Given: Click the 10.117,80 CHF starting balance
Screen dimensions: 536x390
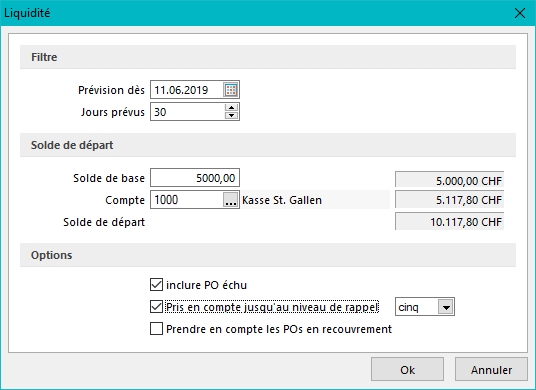Looking at the screenshot, I should pos(450,222).
